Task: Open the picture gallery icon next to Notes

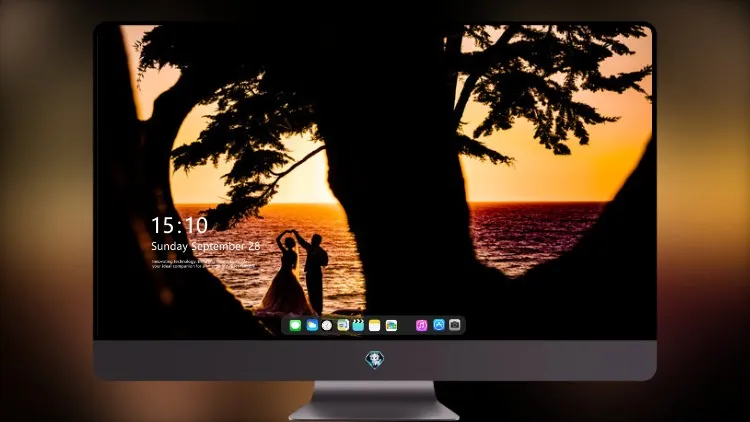Action: pos(391,325)
